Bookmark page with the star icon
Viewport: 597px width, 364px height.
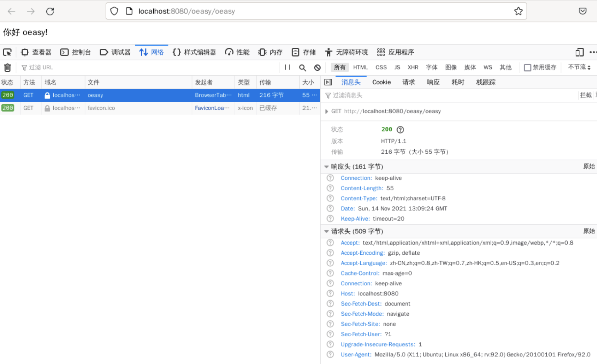click(x=518, y=11)
